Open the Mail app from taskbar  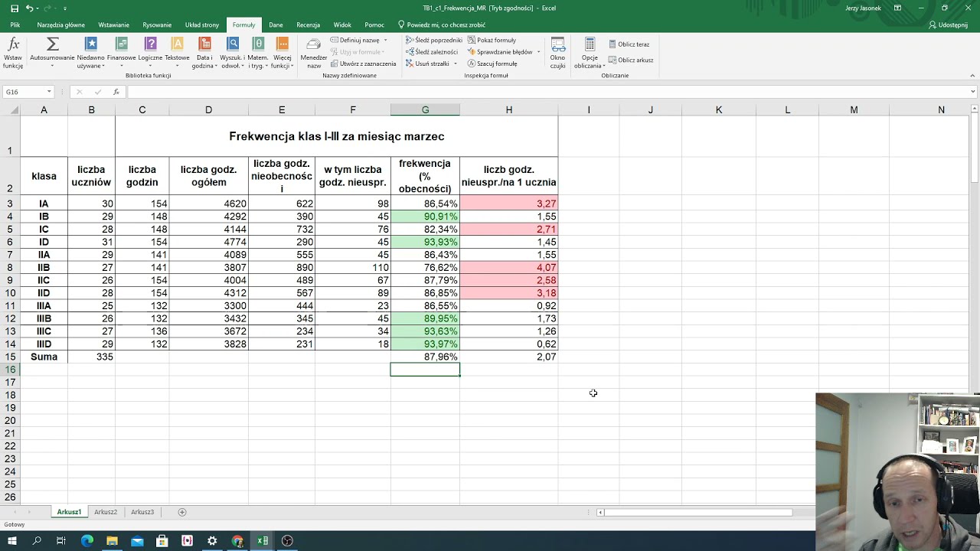[137, 541]
